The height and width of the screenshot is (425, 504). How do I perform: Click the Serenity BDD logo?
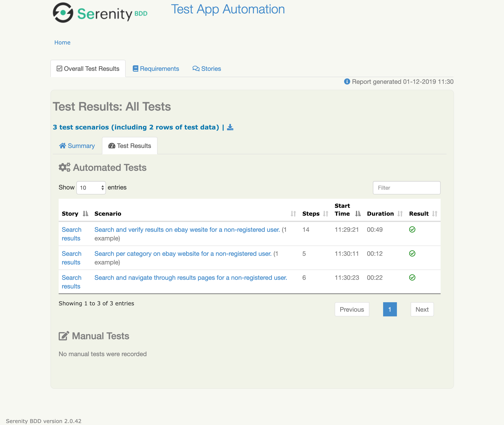click(100, 13)
